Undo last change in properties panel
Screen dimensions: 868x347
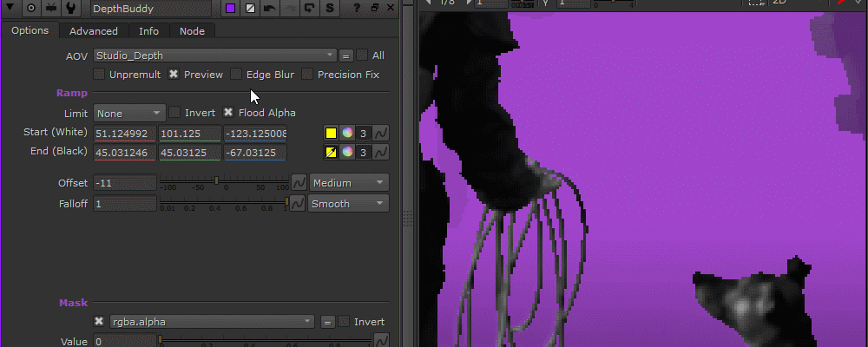point(270,9)
